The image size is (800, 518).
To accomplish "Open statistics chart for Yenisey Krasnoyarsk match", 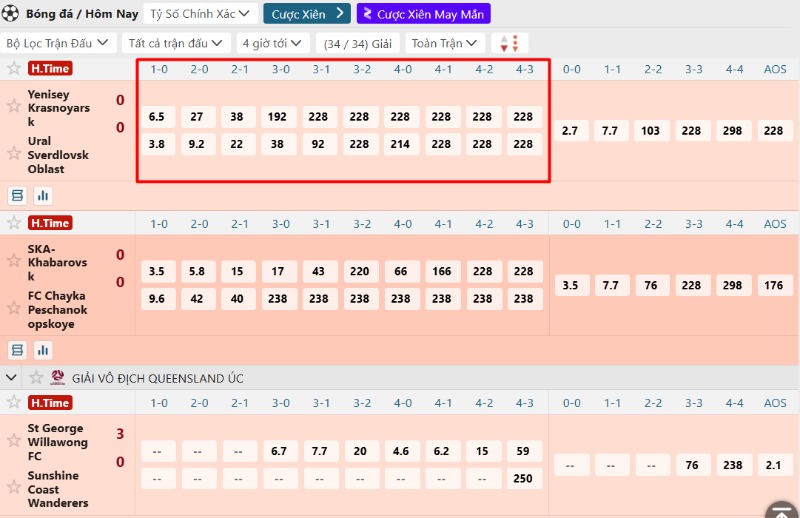I will coord(43,195).
